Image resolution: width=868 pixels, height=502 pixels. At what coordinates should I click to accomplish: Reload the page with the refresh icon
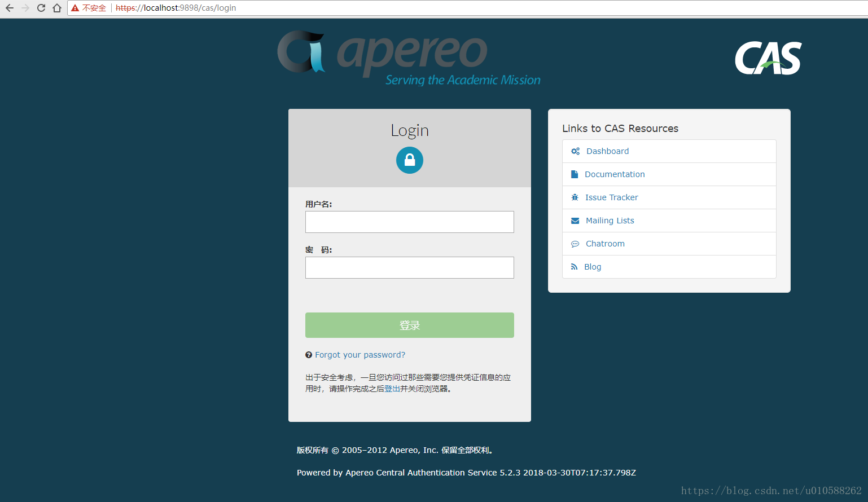coord(41,8)
